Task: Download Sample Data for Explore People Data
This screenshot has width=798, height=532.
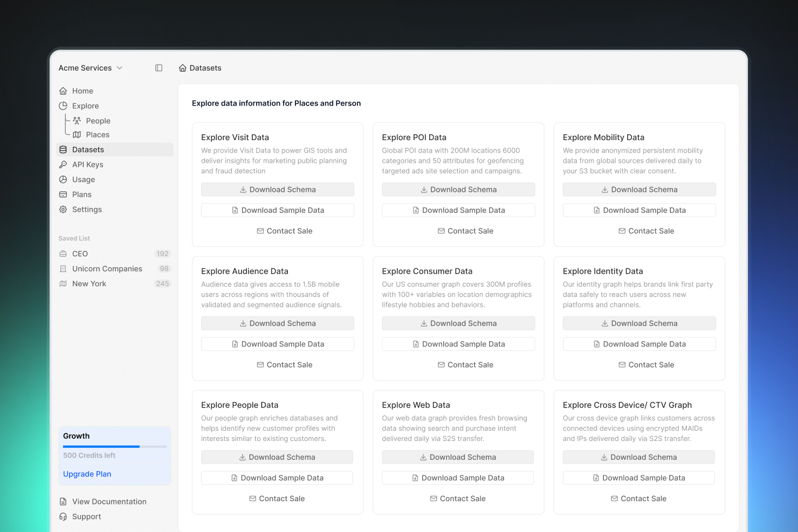Action: coord(277,478)
